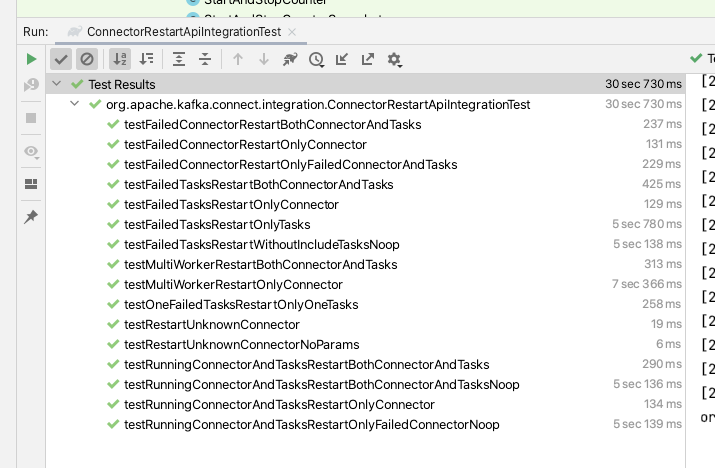
Task: Select the Test Results root row
Action: pos(365,84)
